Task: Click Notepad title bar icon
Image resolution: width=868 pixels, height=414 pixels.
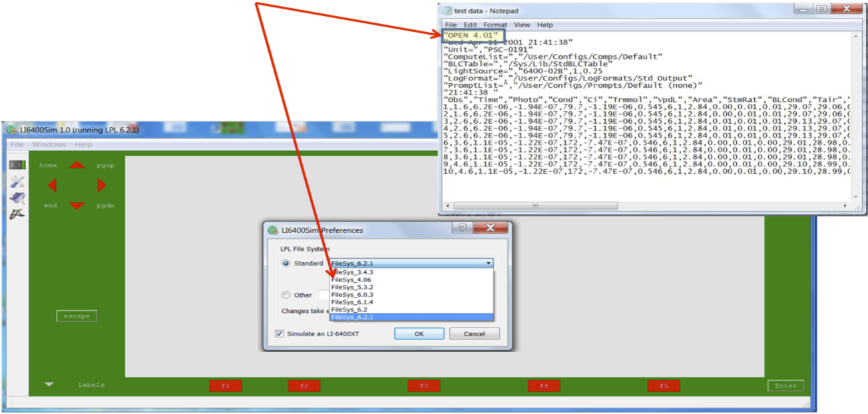Action: (x=448, y=11)
